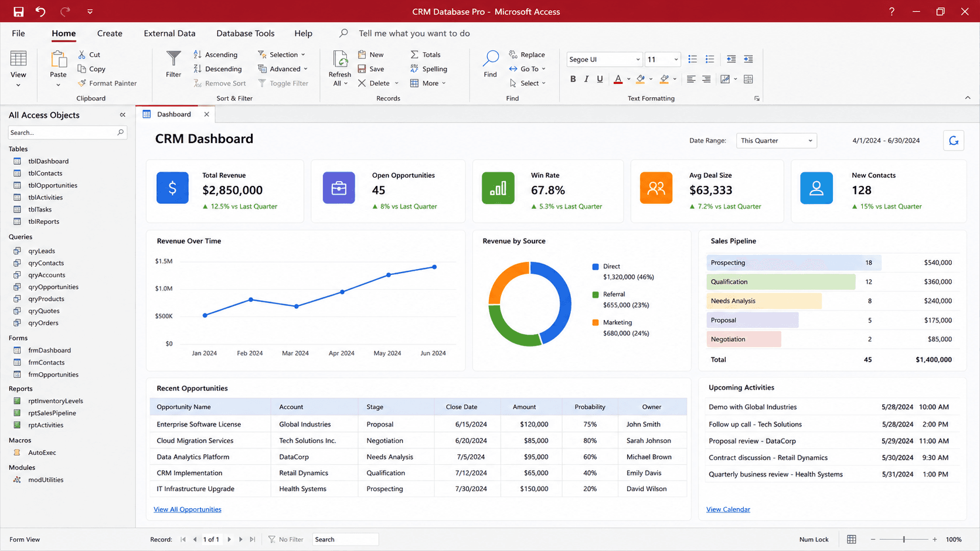Click the zoom slider handle
The width and height of the screenshot is (980, 551).
click(904, 539)
